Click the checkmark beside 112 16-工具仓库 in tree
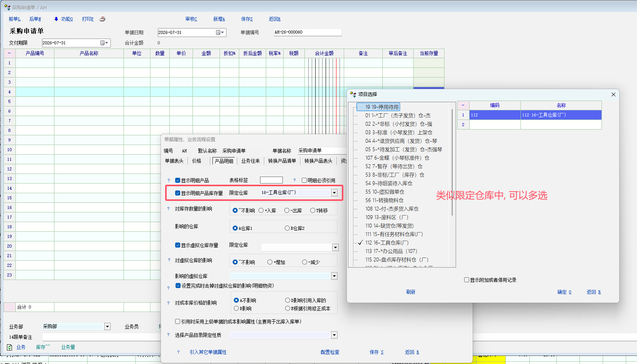Image resolution: width=637 pixels, height=364 pixels. coord(360,243)
